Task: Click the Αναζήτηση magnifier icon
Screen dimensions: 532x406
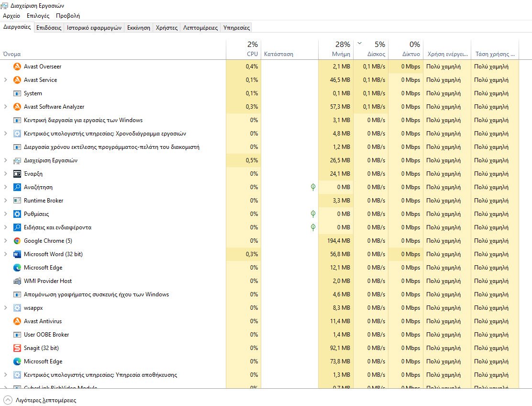Action: 17,187
